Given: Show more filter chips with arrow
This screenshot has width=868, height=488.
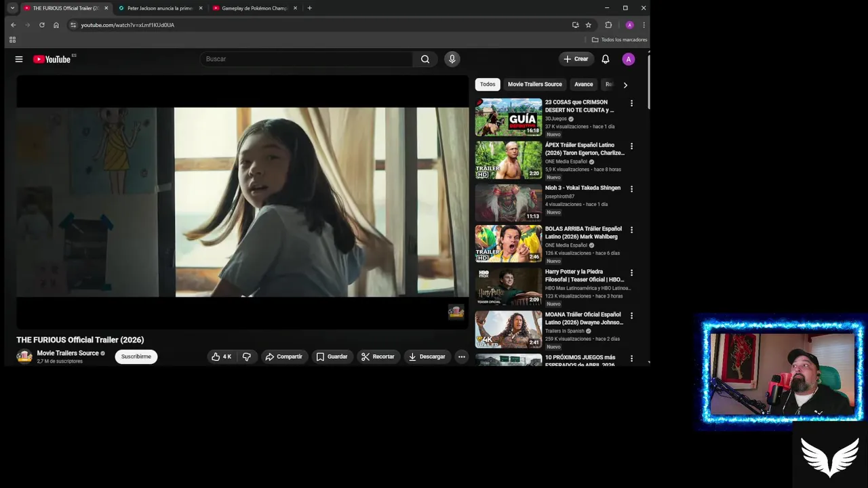Looking at the screenshot, I should coord(625,85).
